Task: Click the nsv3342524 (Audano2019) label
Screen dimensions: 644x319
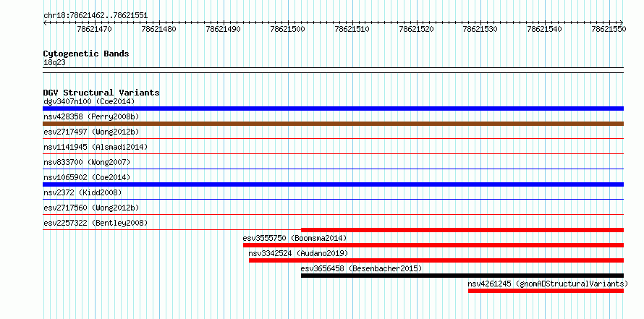Action: click(298, 253)
